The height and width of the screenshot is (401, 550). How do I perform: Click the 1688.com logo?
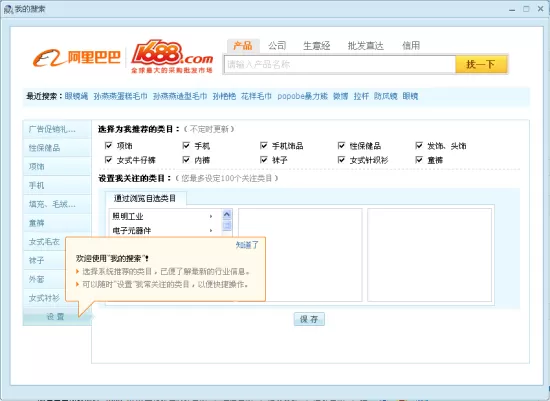click(x=172, y=56)
